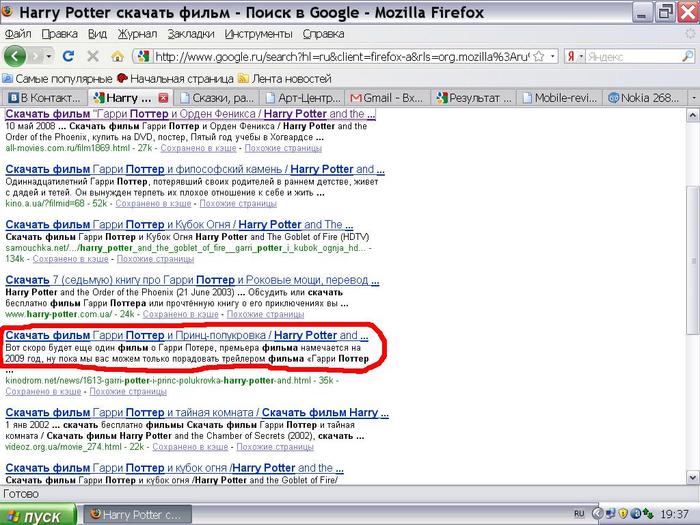Open result Гарри Поттер и Кубок Огня / Harry Potter and The
The width and height of the screenshot is (700, 525).
[179, 225]
